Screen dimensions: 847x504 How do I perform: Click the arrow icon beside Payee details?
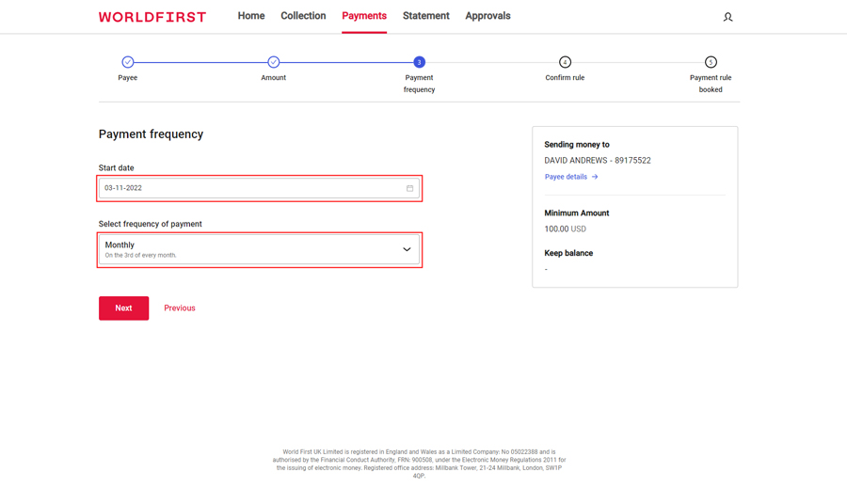[595, 177]
